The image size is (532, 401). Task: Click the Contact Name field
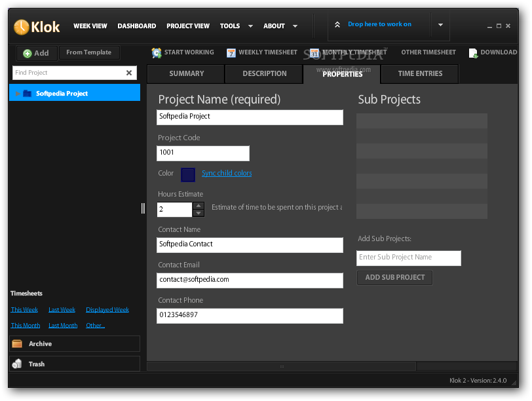click(250, 245)
